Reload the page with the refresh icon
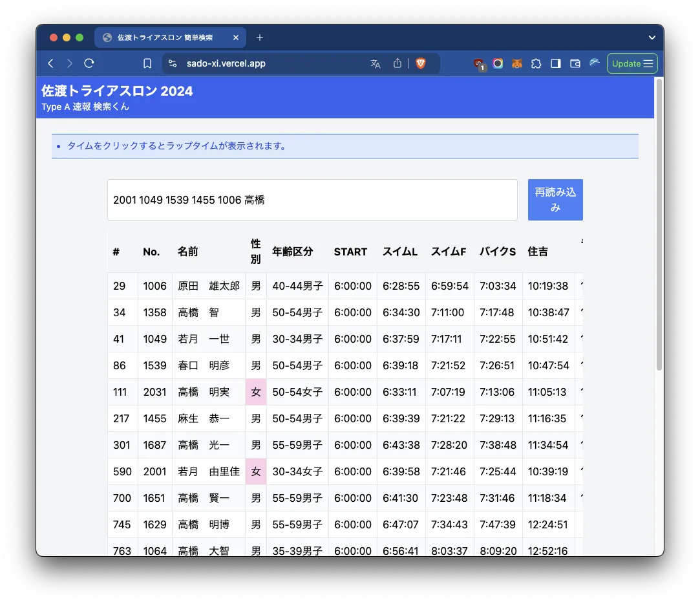The height and width of the screenshot is (604, 700). pos(89,63)
